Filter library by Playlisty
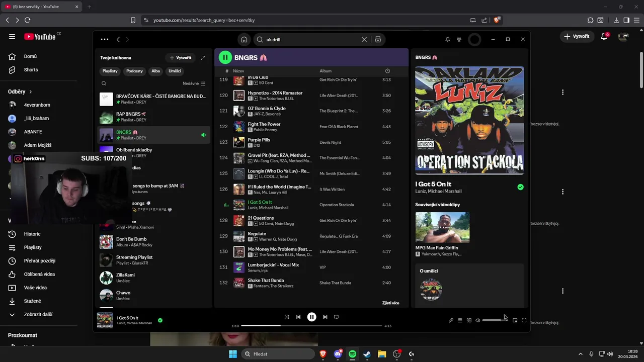Image resolution: width=644 pixels, height=362 pixels. tap(110, 71)
